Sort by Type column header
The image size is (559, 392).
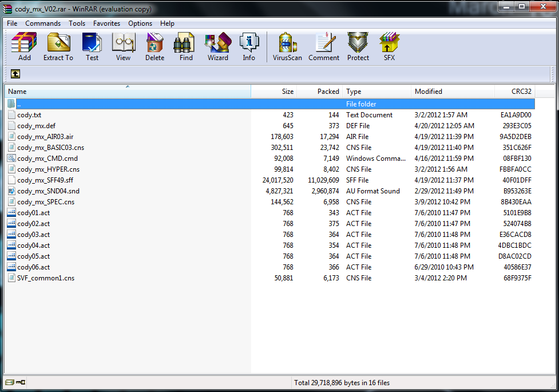(376, 92)
